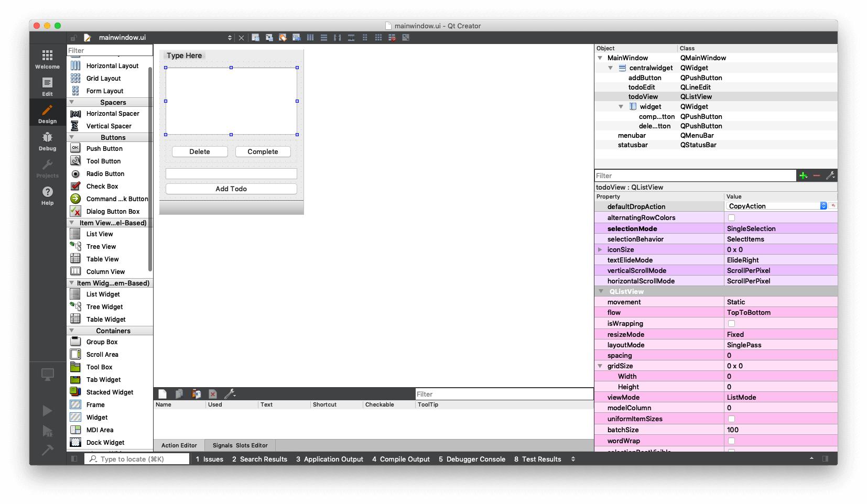Click Break Layout toolbar icon
Screen dimensions: 867x504
pos(392,37)
